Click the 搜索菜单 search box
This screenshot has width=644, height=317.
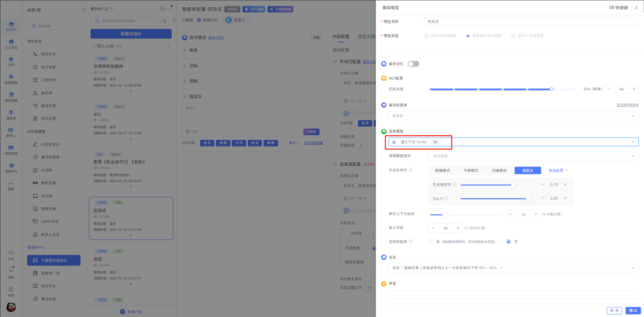54,26
